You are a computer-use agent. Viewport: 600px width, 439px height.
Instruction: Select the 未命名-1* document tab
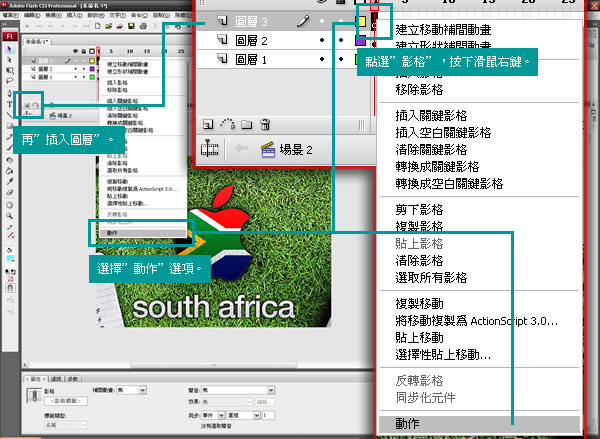(x=36, y=41)
